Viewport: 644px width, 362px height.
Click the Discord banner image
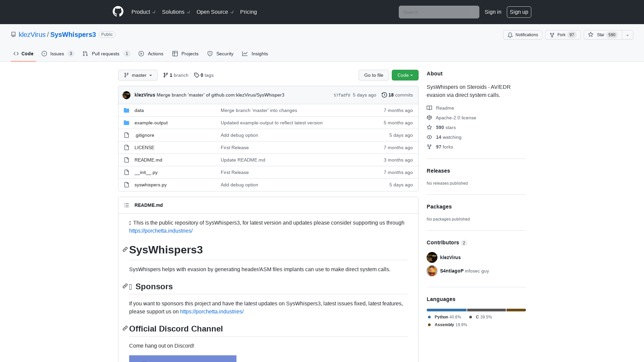[x=183, y=359]
